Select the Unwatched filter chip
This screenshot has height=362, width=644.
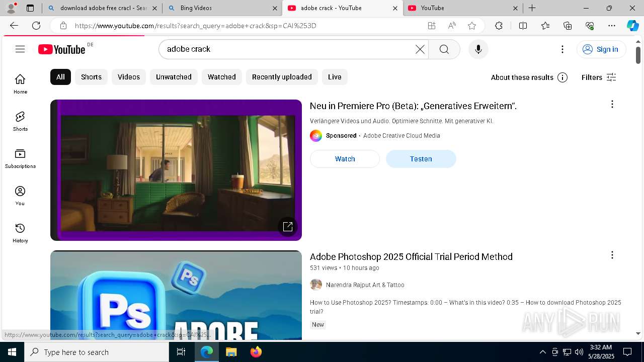[174, 77]
